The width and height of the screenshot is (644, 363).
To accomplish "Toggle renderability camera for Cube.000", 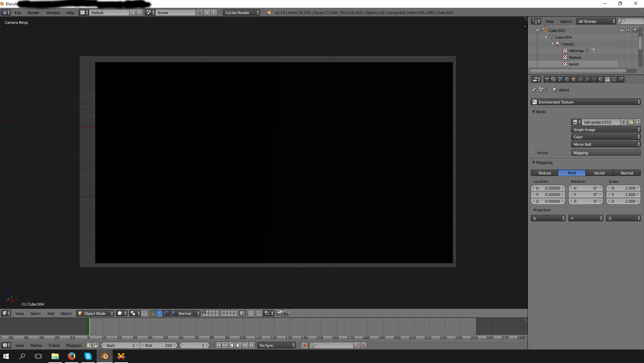I will (635, 30).
